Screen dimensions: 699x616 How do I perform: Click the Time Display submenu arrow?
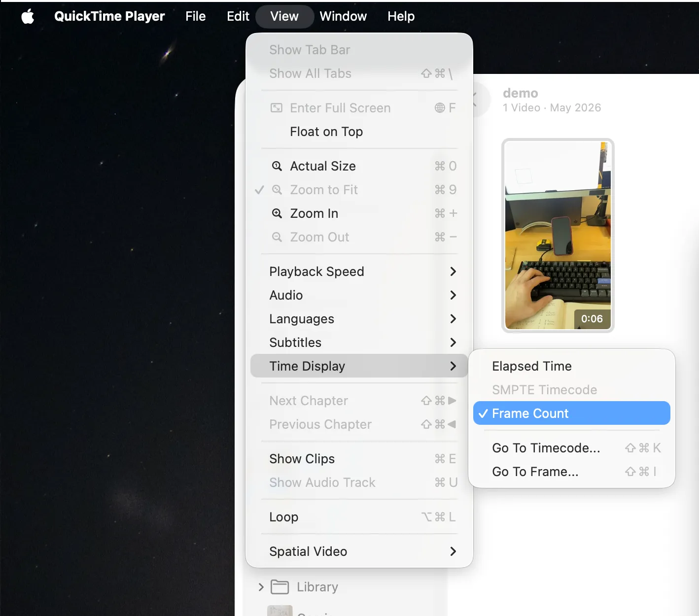point(453,366)
